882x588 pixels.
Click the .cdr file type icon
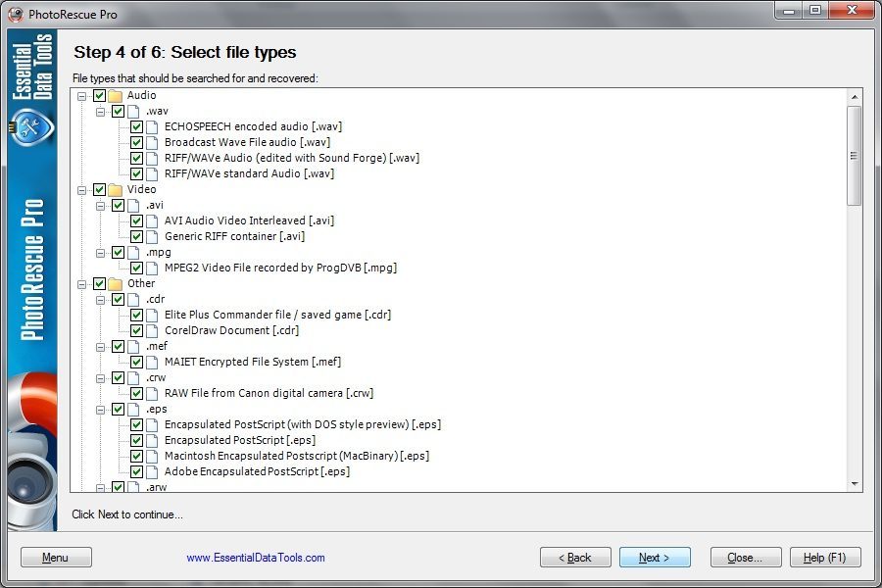(x=133, y=299)
